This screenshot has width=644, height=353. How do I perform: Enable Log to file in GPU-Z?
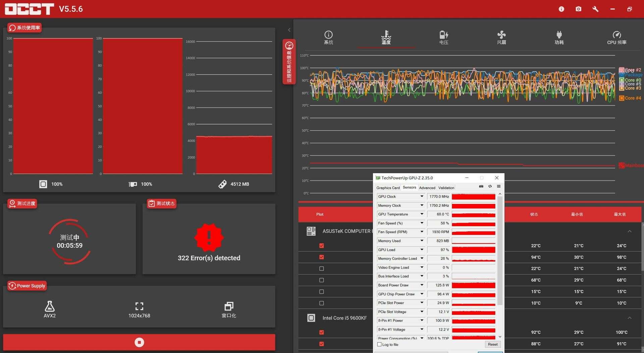pos(379,345)
